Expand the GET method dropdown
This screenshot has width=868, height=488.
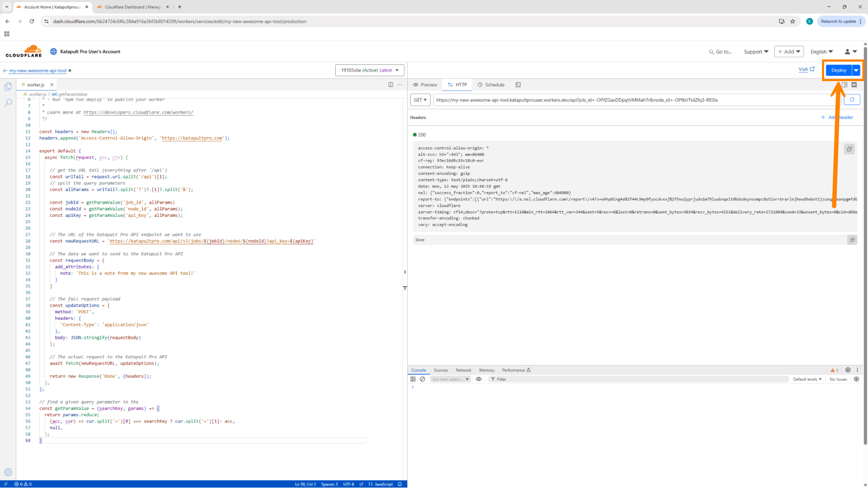(x=420, y=100)
